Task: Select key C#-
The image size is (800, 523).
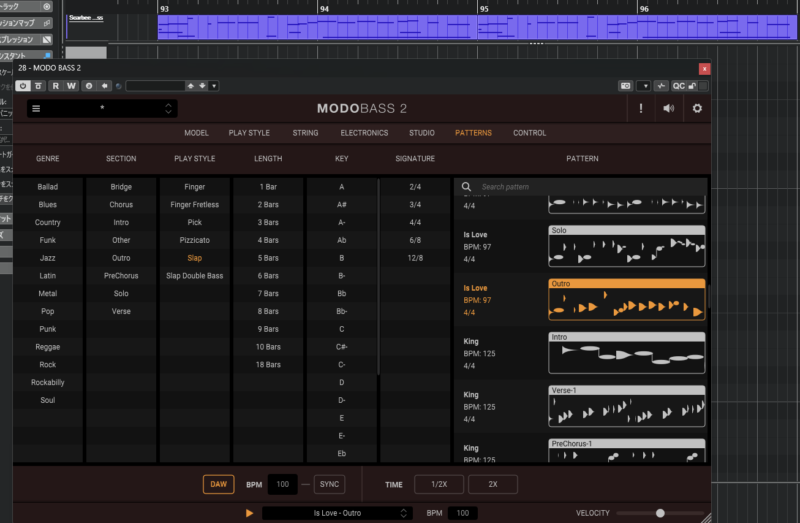Action: pyautogui.click(x=341, y=346)
